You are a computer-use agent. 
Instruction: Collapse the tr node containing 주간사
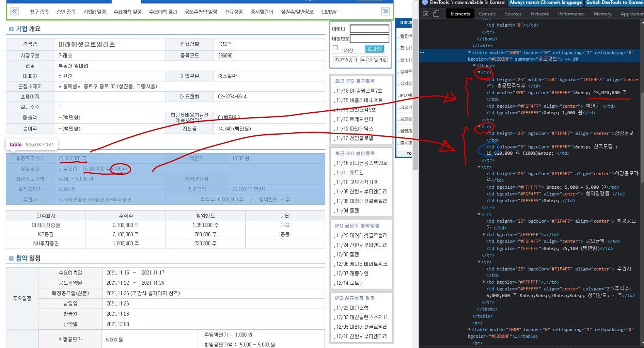[x=479, y=262]
